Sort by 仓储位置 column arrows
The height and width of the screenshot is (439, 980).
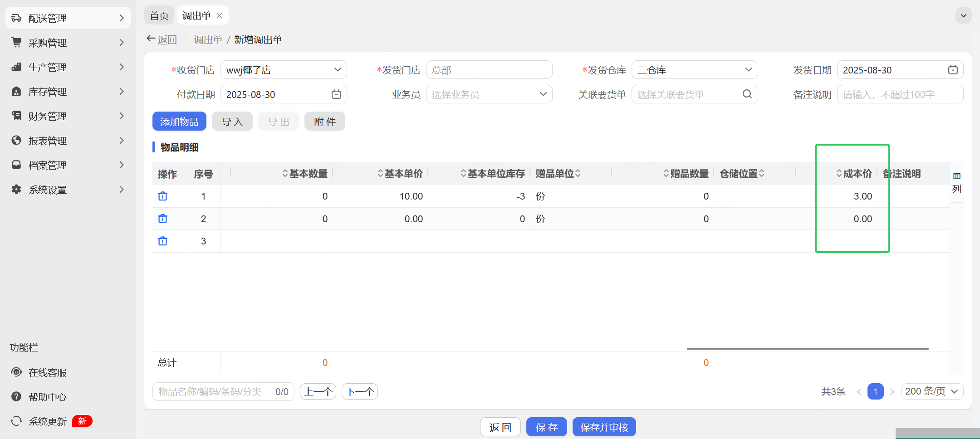click(761, 173)
